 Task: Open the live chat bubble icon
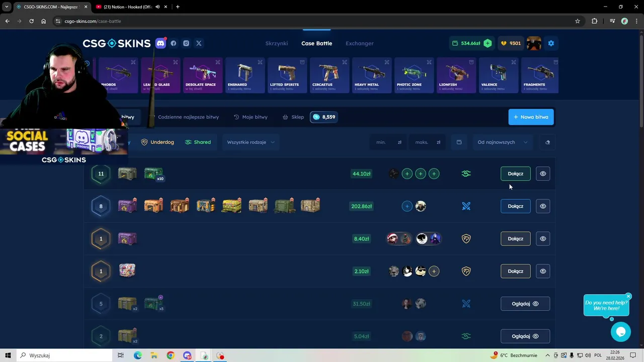point(620,332)
